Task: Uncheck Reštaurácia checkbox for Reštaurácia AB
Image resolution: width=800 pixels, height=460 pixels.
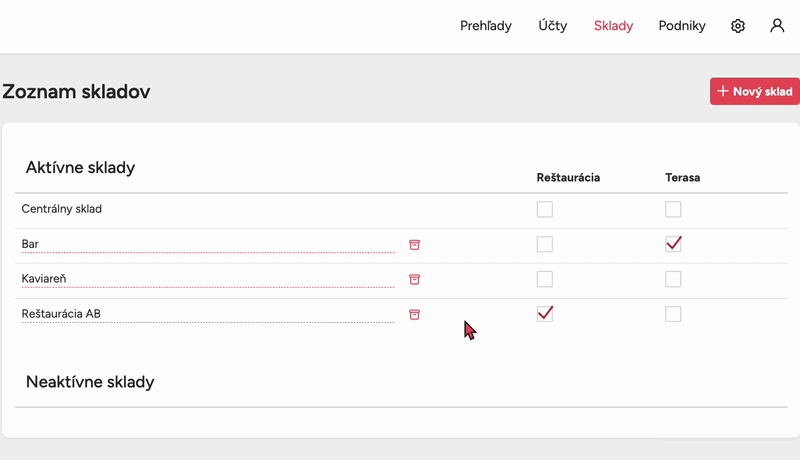Action: point(545,314)
